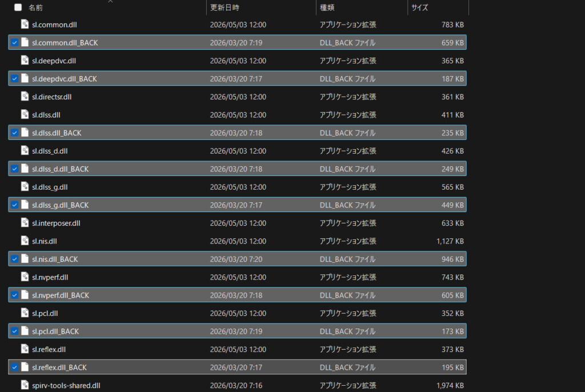585x392 pixels.
Task: Click the sl.nvperf.dll file icon
Action: (25, 277)
